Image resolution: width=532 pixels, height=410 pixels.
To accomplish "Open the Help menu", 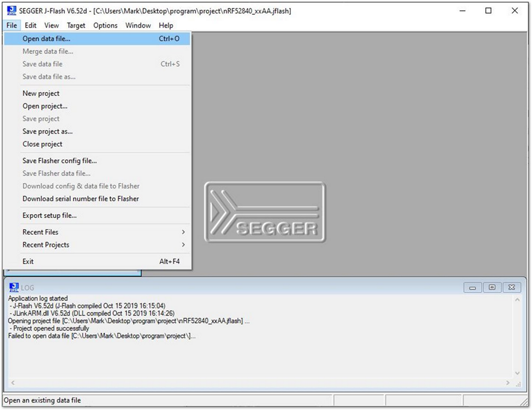I will point(166,26).
